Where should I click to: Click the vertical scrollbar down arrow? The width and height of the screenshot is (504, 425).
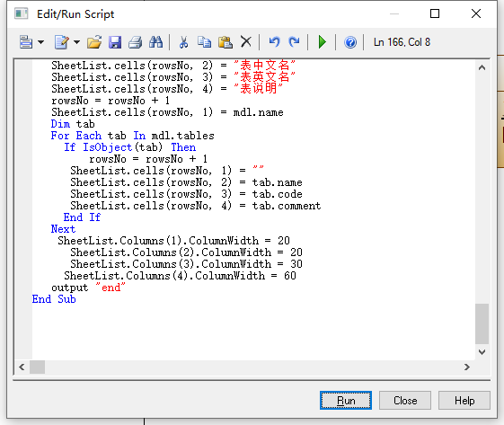coord(482,352)
